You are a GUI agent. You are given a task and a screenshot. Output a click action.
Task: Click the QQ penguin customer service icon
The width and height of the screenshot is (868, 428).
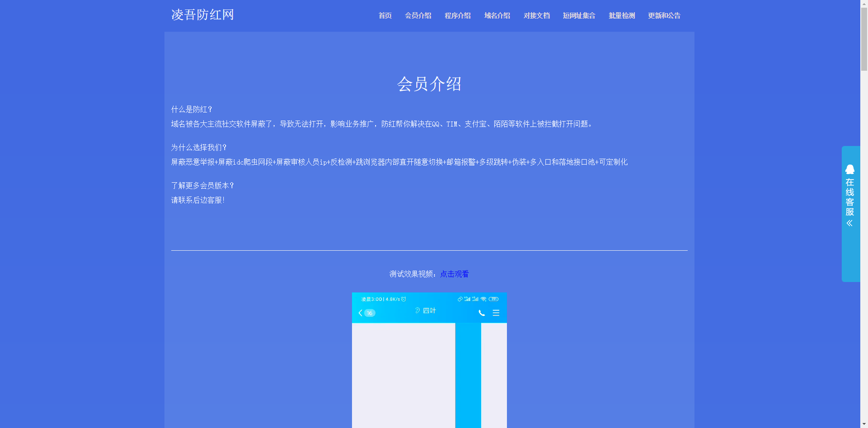click(849, 170)
